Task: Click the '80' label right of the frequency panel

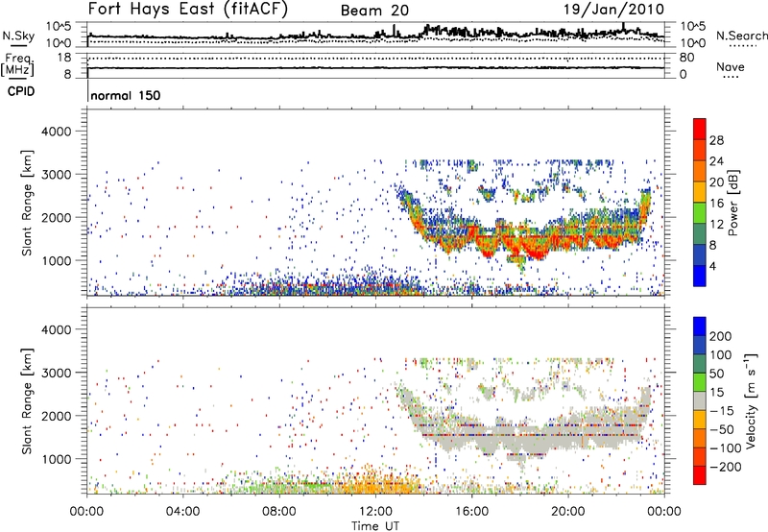Action: [x=686, y=58]
